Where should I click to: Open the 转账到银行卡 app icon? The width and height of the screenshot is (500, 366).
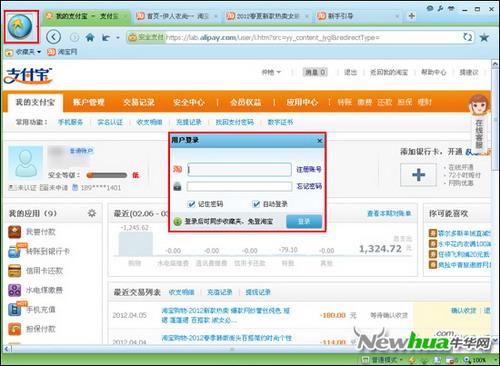tap(14, 251)
